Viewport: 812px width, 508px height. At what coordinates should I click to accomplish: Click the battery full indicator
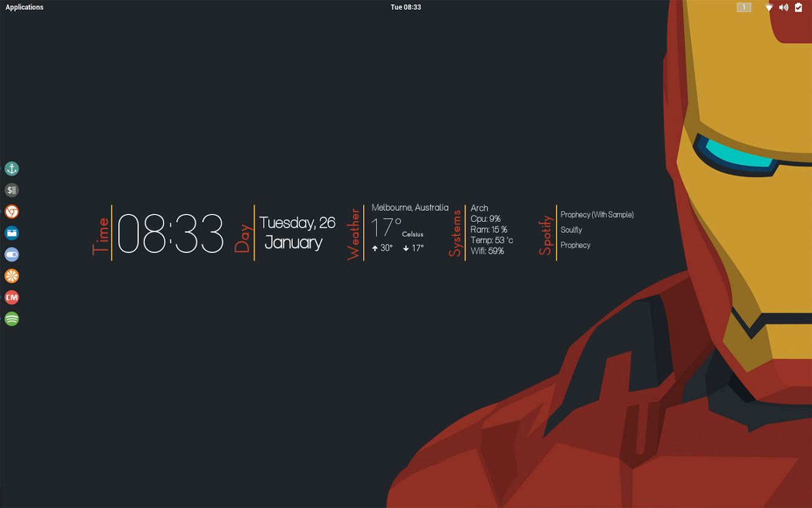tap(799, 7)
